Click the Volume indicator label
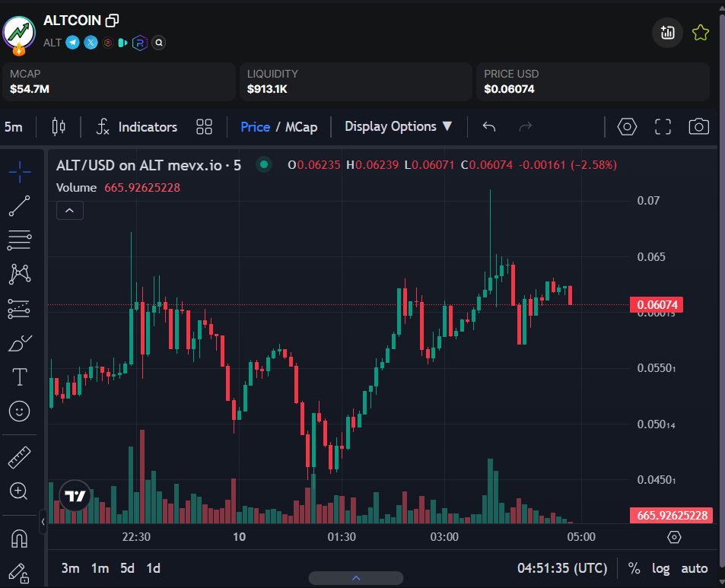The width and height of the screenshot is (725, 588). (x=76, y=188)
